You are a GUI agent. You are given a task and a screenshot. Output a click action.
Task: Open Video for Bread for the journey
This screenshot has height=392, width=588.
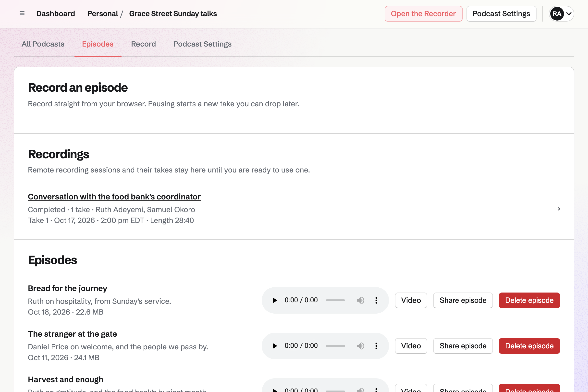pyautogui.click(x=411, y=300)
